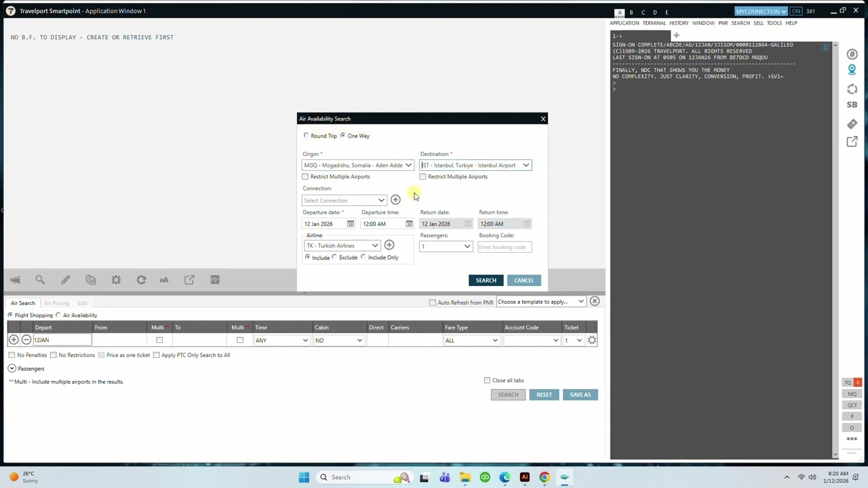868x488 pixels.
Task: Check the No Restrictions checkbox
Action: point(54,355)
